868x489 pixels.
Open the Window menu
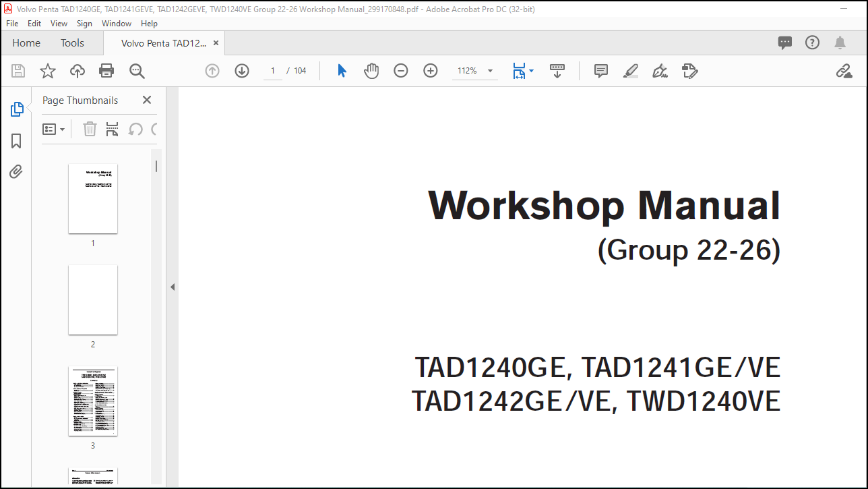click(x=117, y=23)
